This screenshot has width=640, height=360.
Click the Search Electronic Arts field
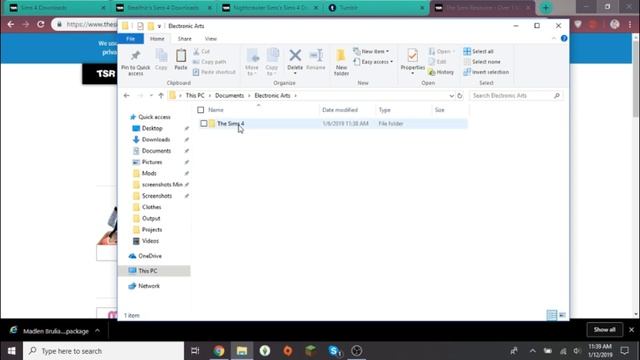click(516, 96)
